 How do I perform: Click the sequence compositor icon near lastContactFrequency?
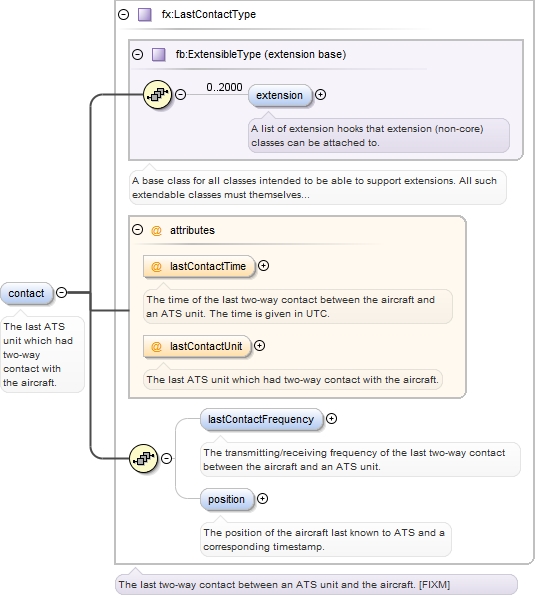[x=143, y=458]
